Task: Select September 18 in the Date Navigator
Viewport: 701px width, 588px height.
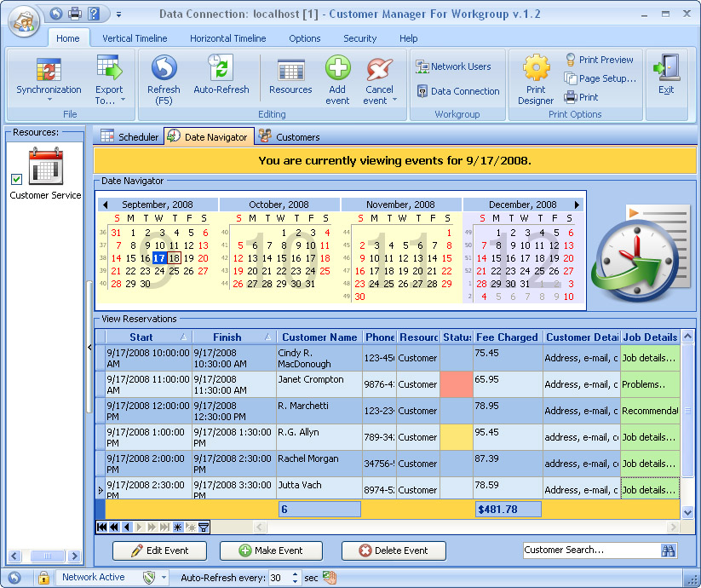Action: [x=174, y=258]
